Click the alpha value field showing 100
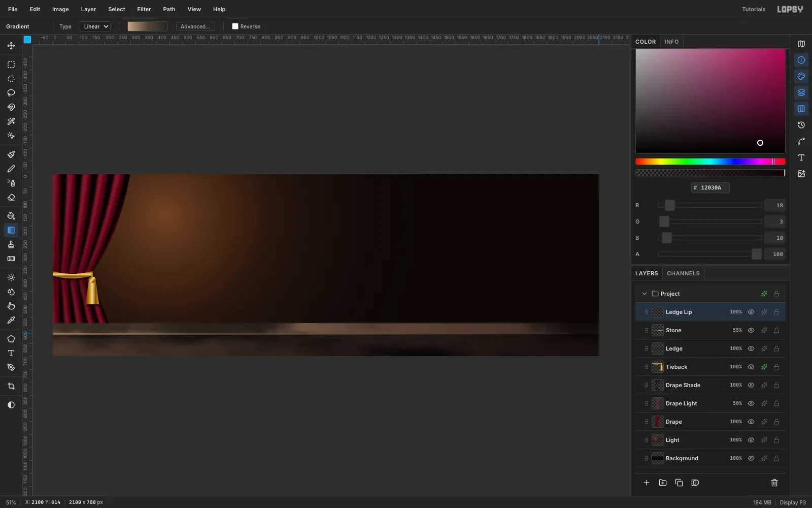The image size is (812, 508). [x=775, y=254]
